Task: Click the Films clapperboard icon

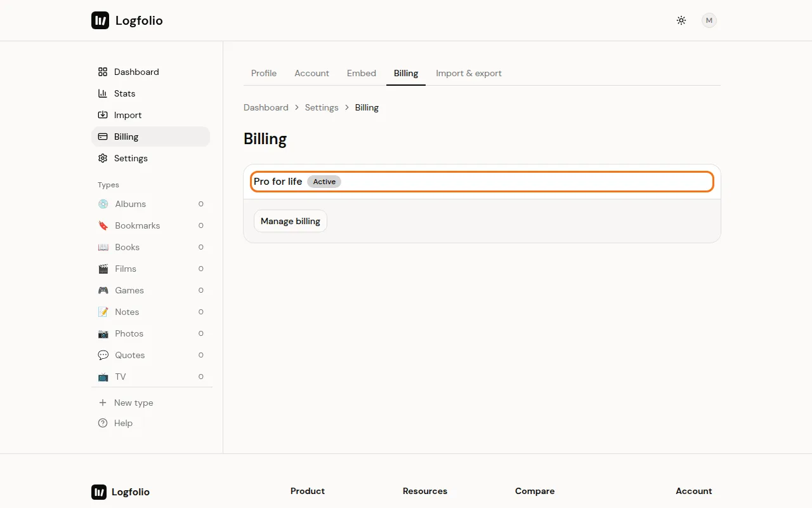Action: tap(103, 269)
